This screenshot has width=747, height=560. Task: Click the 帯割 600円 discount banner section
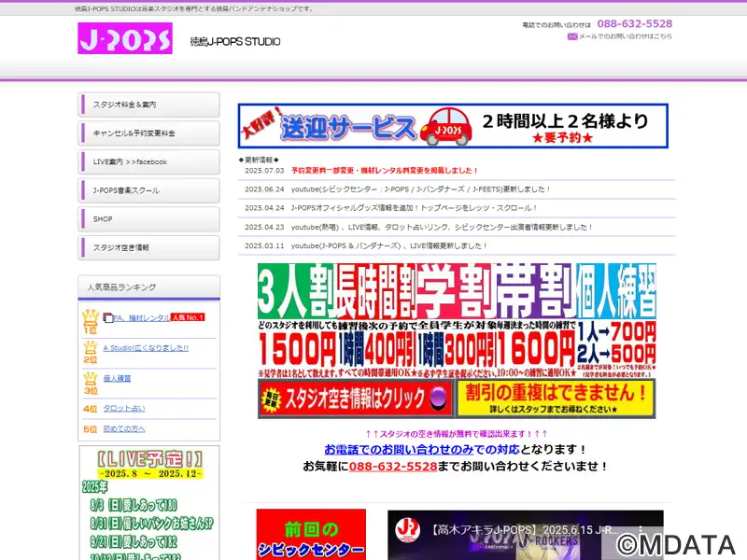pyautogui.click(x=536, y=320)
